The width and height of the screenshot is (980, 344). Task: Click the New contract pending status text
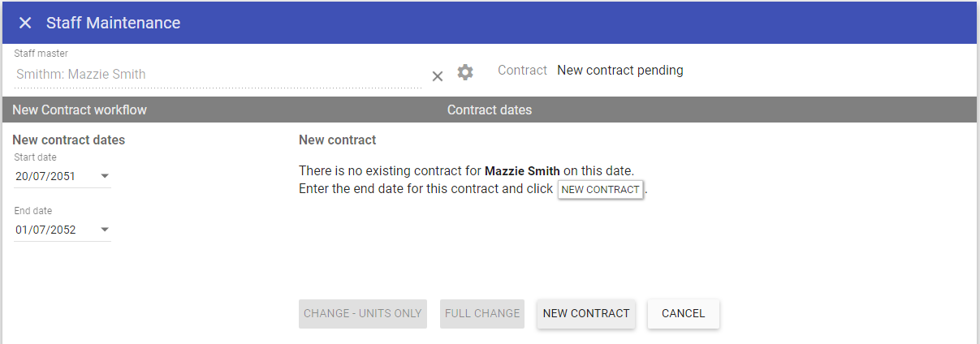coord(620,71)
